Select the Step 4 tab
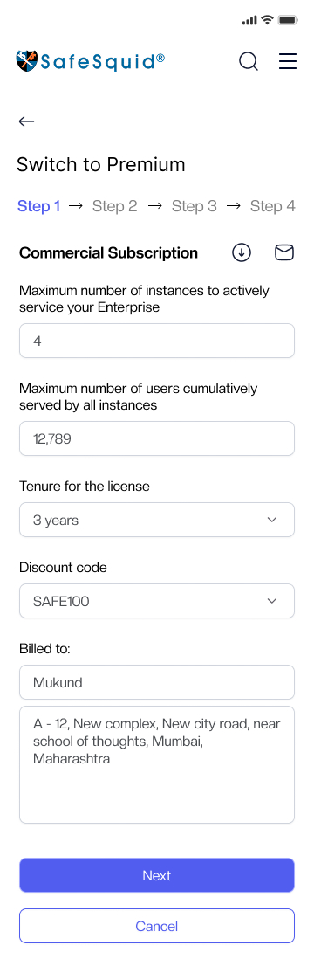This screenshot has width=314, height=980. 273,206
